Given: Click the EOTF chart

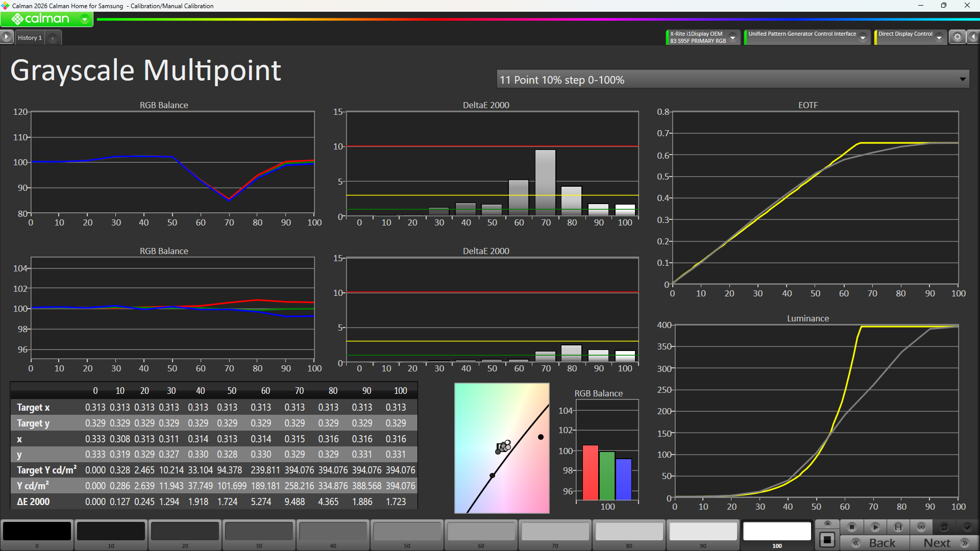Looking at the screenshot, I should click(815, 198).
